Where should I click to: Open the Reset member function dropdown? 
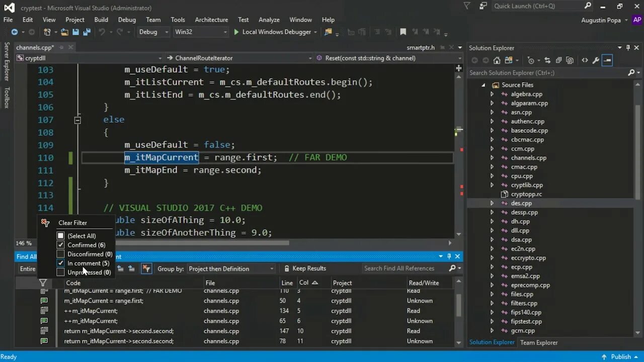point(388,58)
